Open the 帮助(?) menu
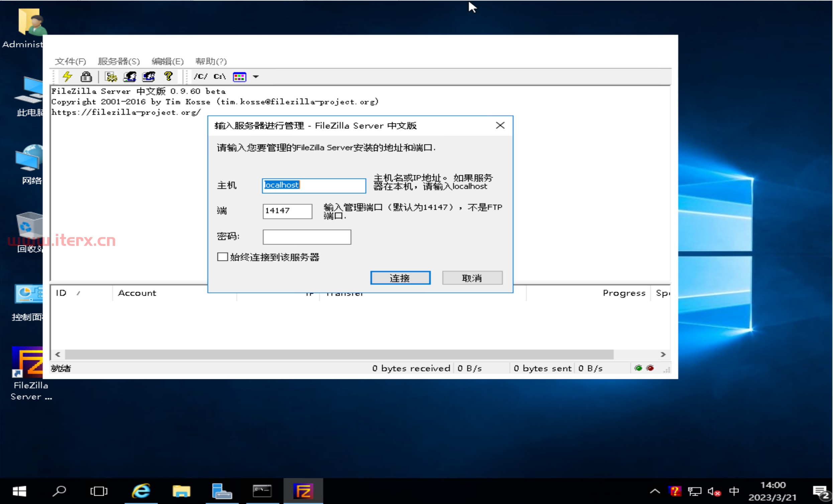833x504 pixels. 211,61
